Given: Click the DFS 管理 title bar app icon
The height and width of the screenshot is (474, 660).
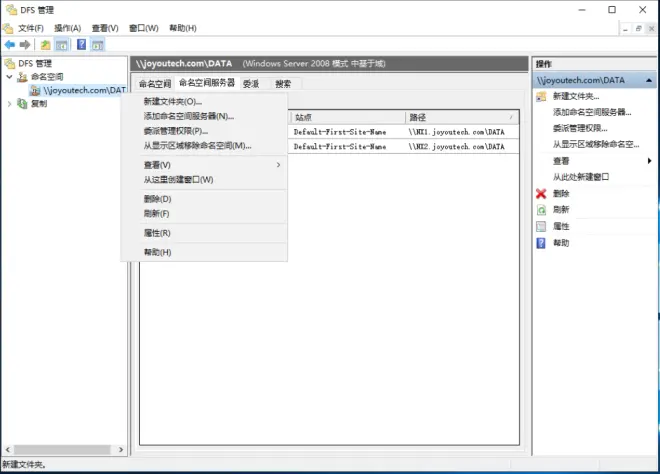Looking at the screenshot, I should 11,10.
